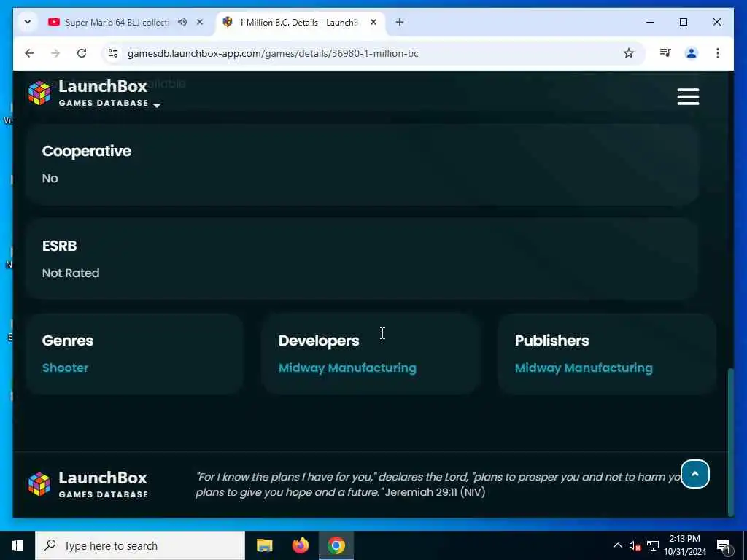Open the clock showing 2:13 PM
This screenshot has height=560, width=747.
click(x=685, y=545)
